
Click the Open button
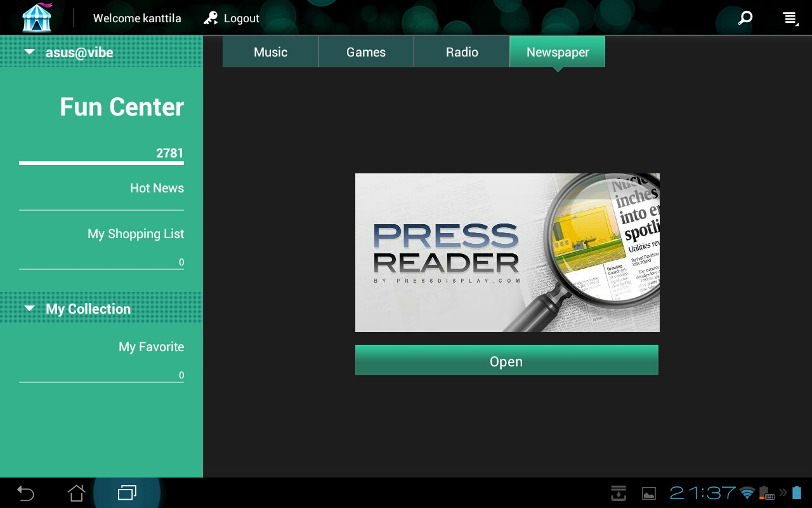[507, 360]
